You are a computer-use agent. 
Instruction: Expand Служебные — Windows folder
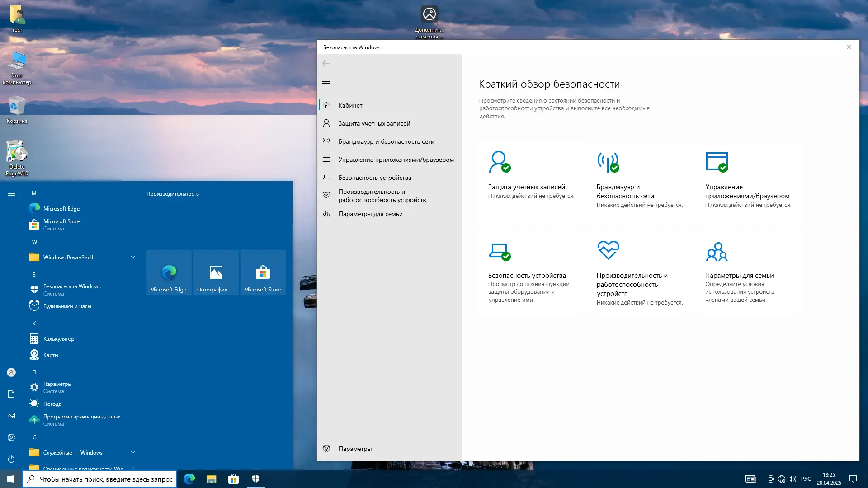click(133, 452)
